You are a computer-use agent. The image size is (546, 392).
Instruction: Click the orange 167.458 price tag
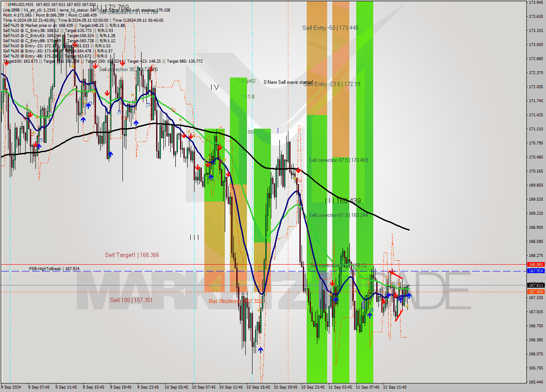click(x=536, y=291)
